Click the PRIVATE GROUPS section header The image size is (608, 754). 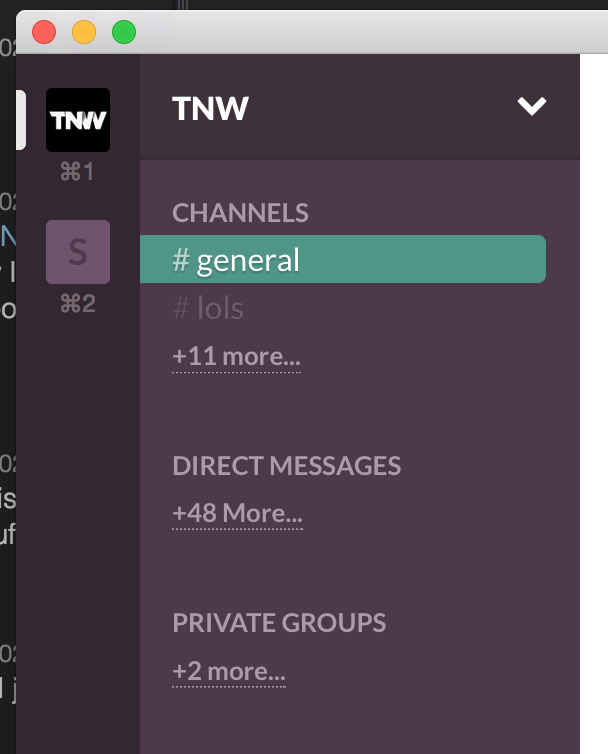[x=279, y=623]
